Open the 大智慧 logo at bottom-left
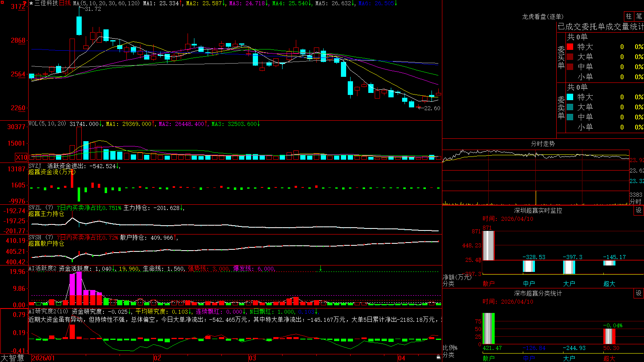 (x=12, y=358)
